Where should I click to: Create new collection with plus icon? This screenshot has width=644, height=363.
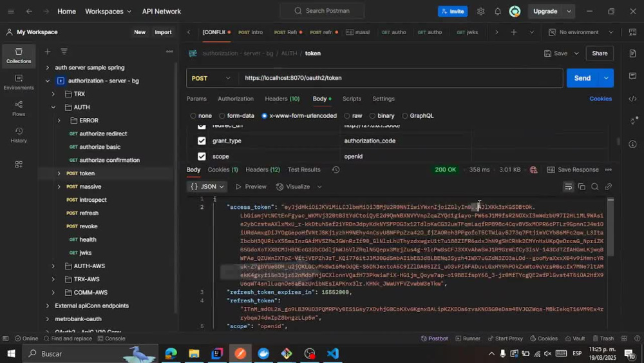(48, 52)
